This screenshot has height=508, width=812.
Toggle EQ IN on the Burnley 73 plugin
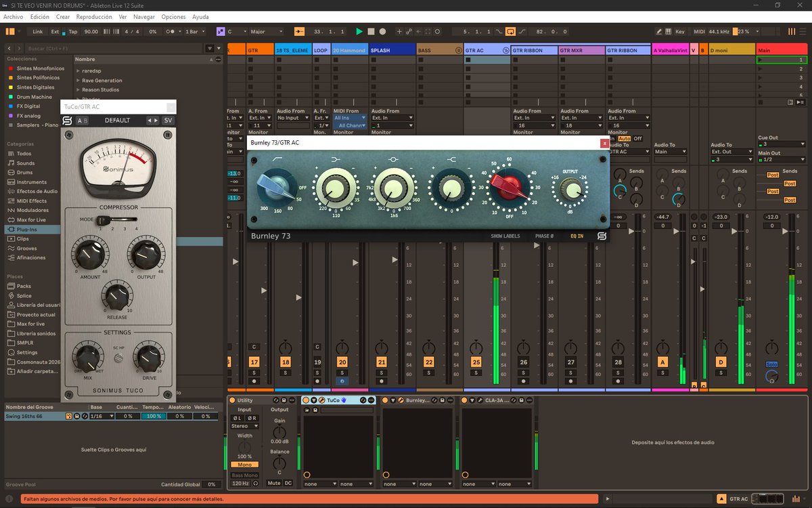click(x=577, y=236)
